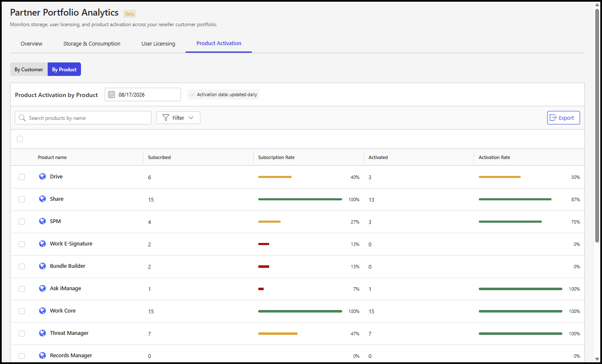Click the Bundle Builder product name
Viewport: 602px width, 364px height.
pyautogui.click(x=67, y=266)
